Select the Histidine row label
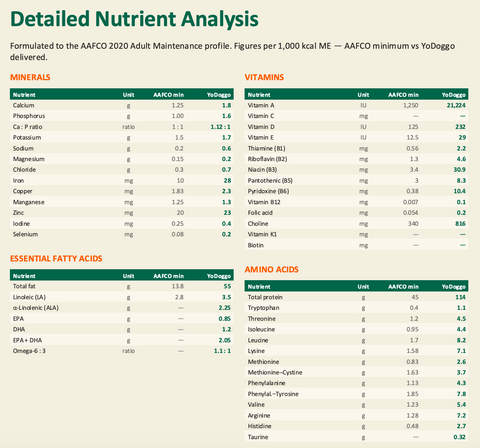The width and height of the screenshot is (480, 448). tap(260, 426)
